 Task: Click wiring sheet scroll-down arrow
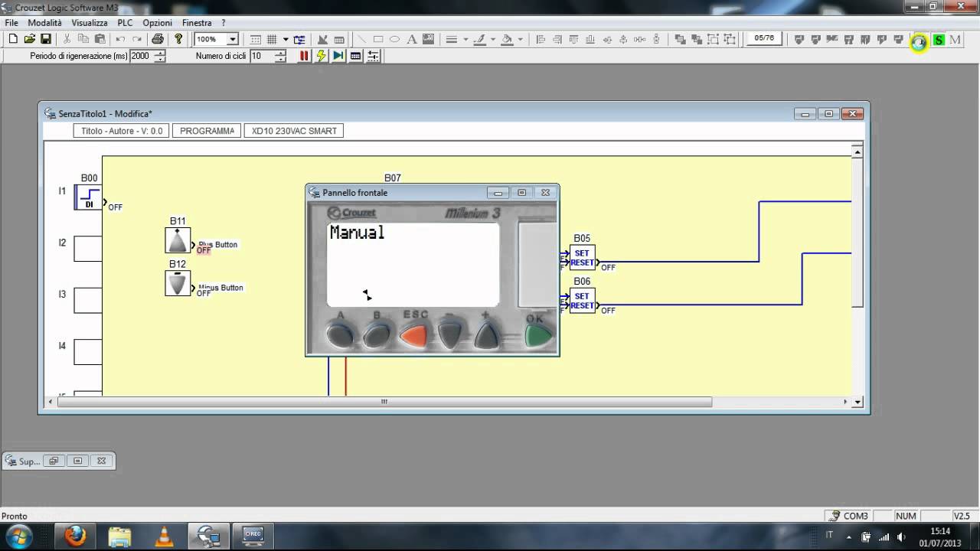click(x=857, y=402)
